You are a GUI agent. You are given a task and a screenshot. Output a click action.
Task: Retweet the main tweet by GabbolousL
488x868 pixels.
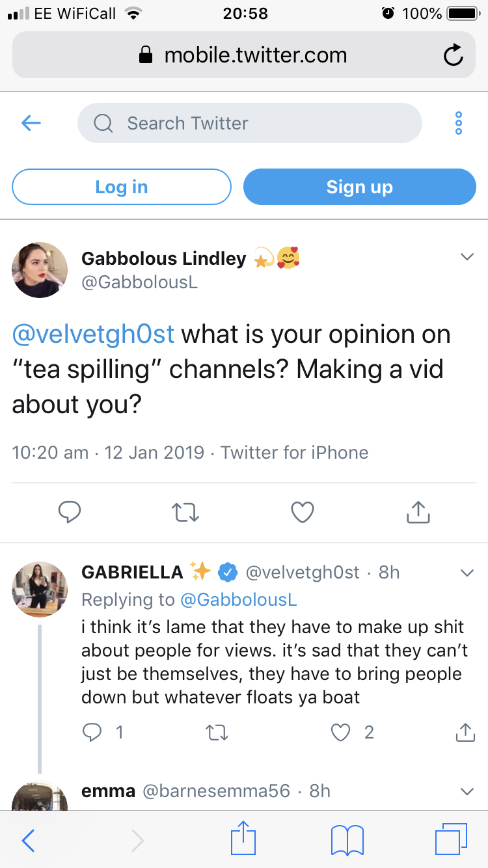pyautogui.click(x=185, y=513)
